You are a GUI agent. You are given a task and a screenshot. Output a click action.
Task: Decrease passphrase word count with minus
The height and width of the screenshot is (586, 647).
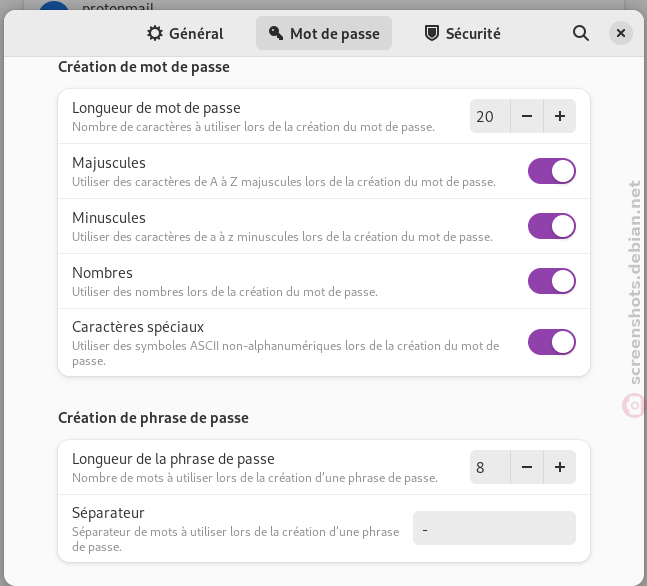527,467
